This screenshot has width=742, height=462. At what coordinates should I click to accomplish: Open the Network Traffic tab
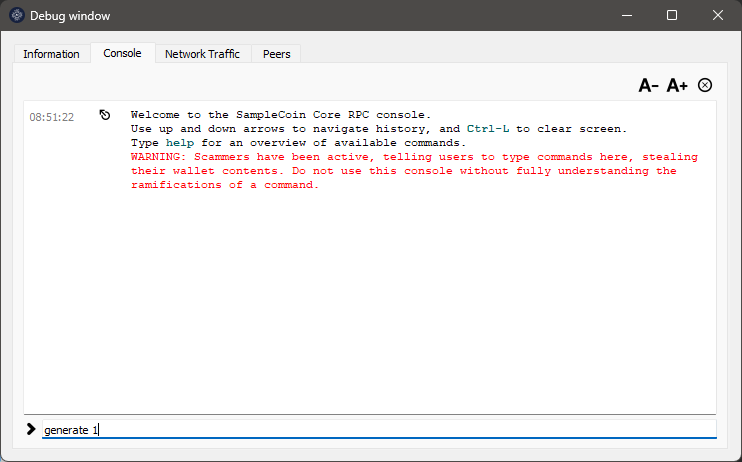202,54
